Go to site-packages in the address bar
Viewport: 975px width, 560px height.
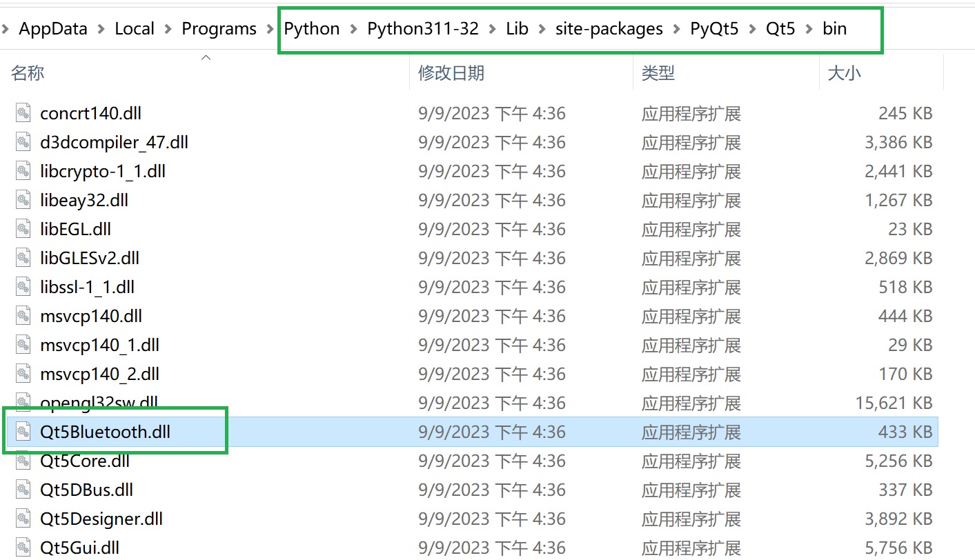[x=609, y=29]
